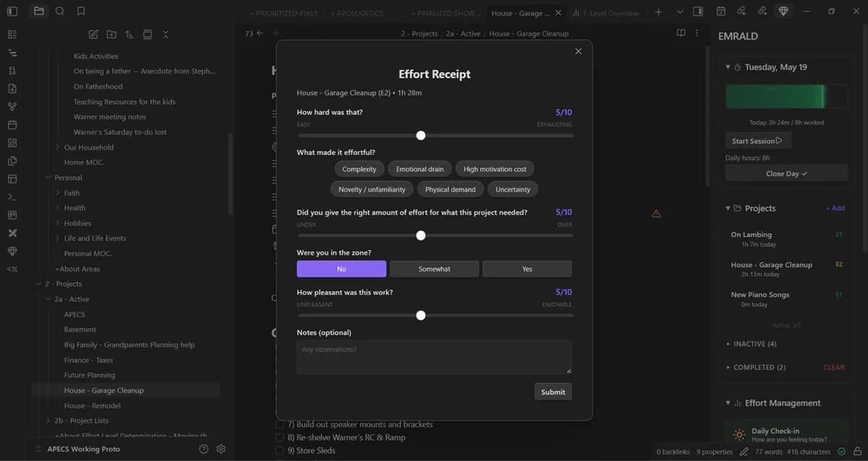Open the terminal command ribbon icon
The image size is (868, 461).
tap(12, 197)
